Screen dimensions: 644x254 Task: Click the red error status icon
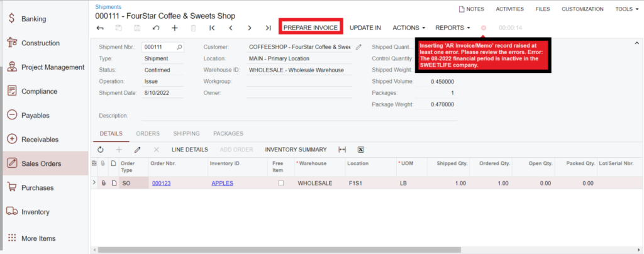484,28
